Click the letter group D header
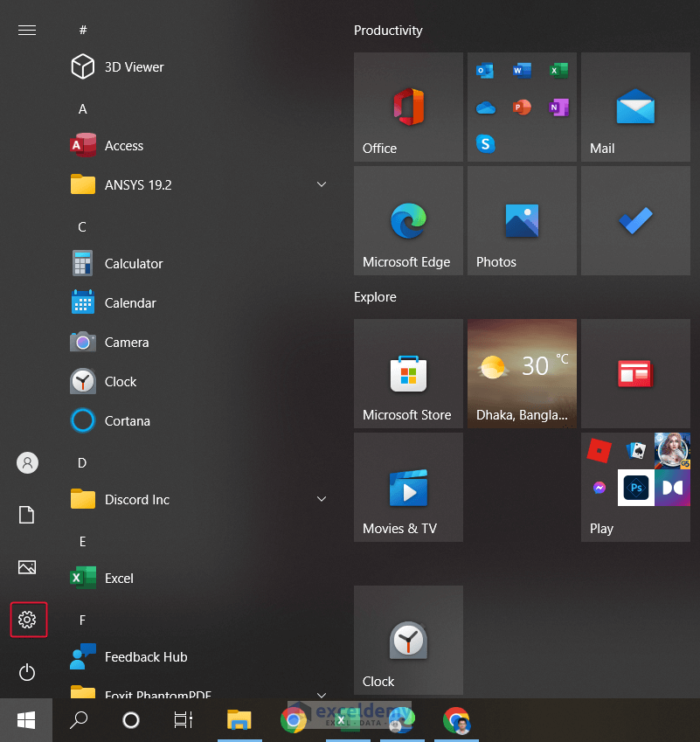700x742 pixels. click(x=82, y=463)
